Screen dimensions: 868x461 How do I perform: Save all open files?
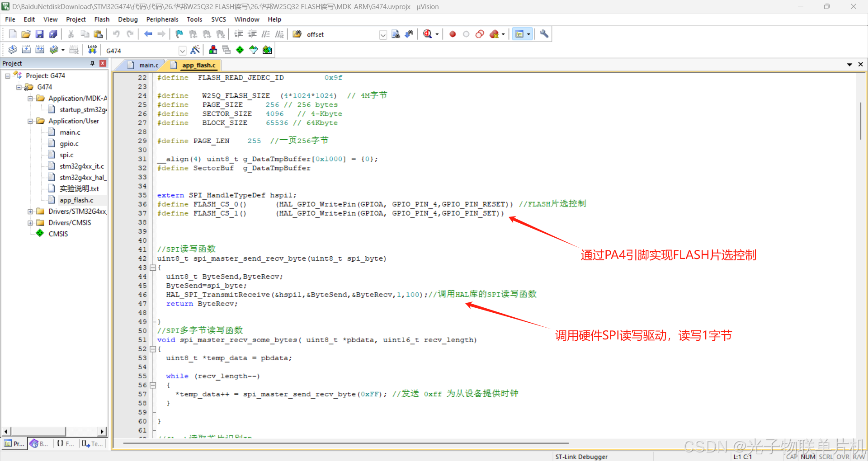[53, 34]
